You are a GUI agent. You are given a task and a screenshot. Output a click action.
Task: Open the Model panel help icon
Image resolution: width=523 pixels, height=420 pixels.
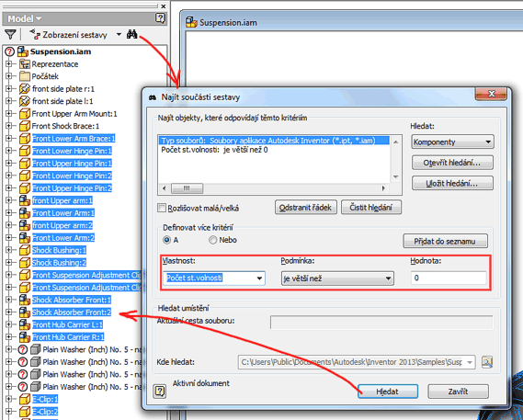[x=161, y=18]
